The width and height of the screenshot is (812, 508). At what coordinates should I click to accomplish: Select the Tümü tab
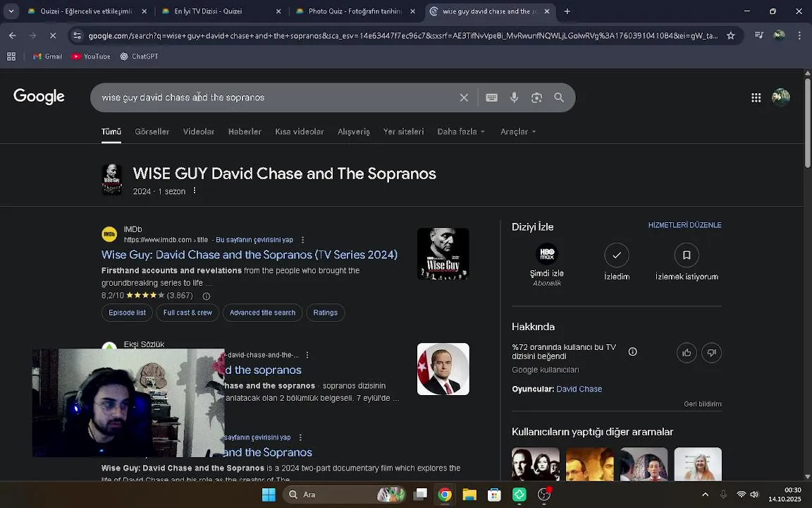click(x=111, y=132)
